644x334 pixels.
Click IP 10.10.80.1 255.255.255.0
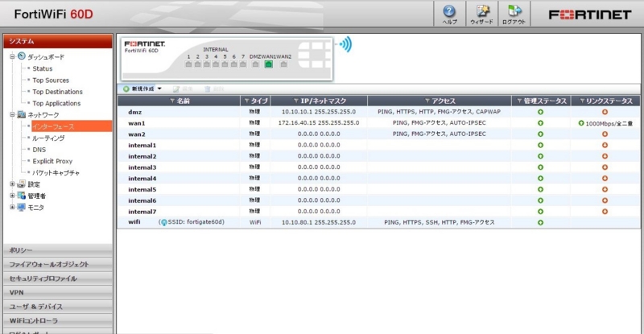point(319,222)
